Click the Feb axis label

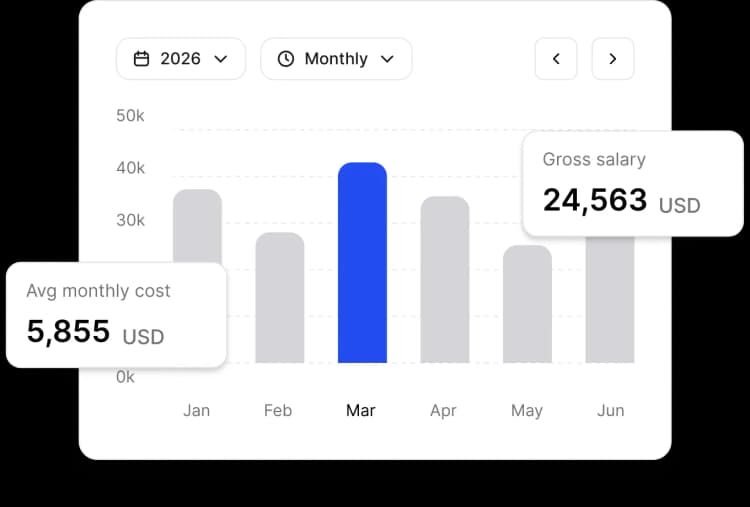coord(278,410)
